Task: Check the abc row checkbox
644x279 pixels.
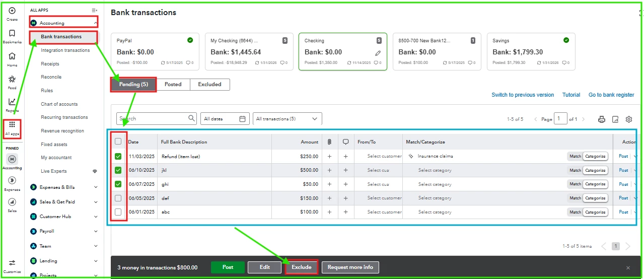Action: [x=118, y=212]
